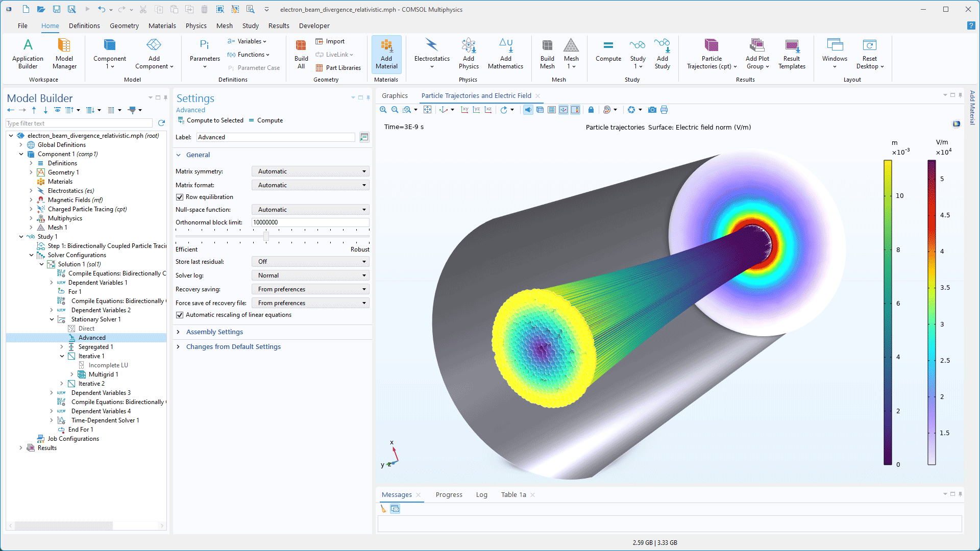Open Force save of recovery file dropdown
The height and width of the screenshot is (551, 980).
(310, 303)
